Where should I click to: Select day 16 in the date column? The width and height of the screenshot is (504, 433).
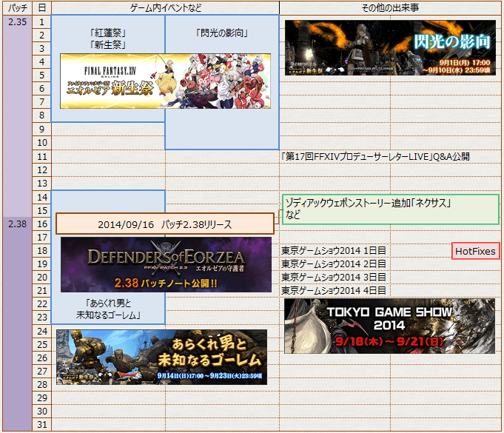41,224
